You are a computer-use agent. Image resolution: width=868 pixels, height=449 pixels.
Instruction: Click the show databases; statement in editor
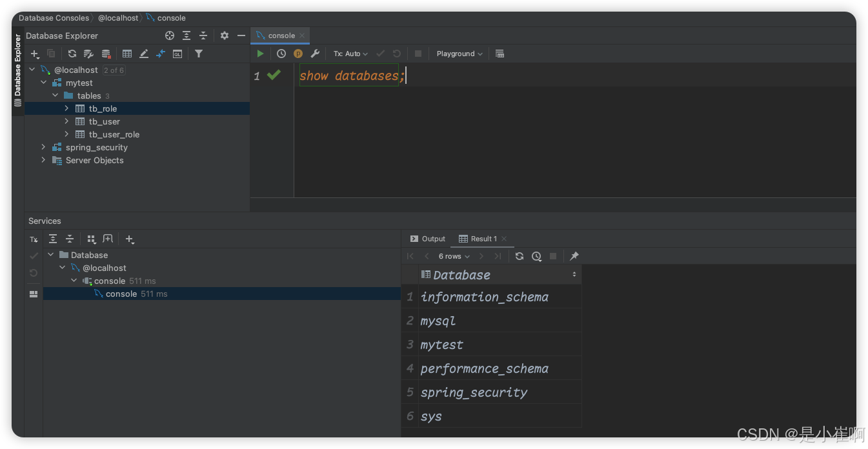click(352, 75)
